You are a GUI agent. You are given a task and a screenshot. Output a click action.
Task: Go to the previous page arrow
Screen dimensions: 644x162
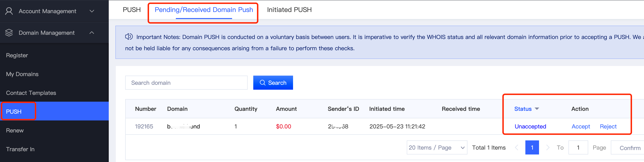click(516, 147)
